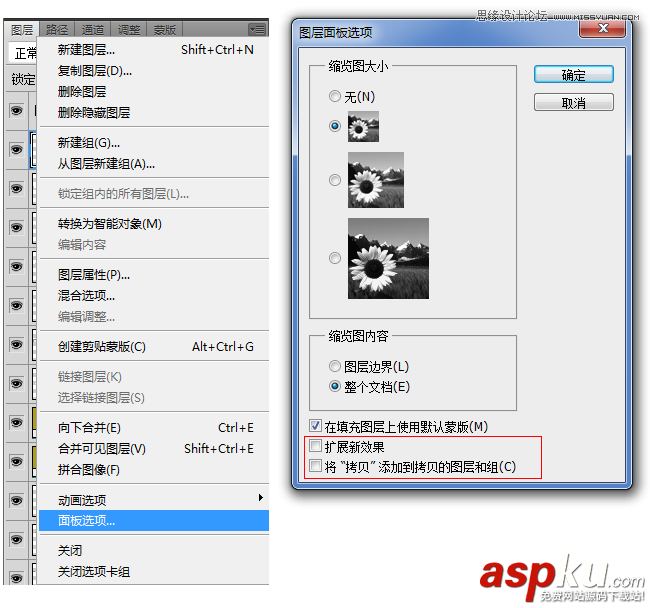
Task: Select the 整个文档(E) radio option
Action: coord(335,386)
